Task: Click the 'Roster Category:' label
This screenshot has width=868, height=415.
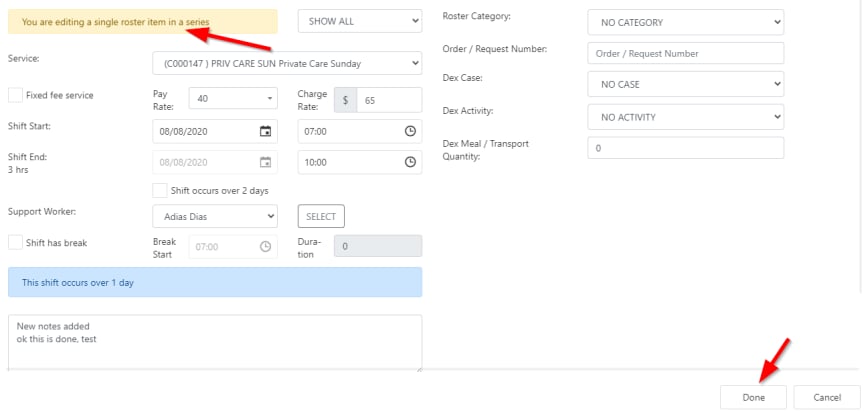Action: point(477,16)
